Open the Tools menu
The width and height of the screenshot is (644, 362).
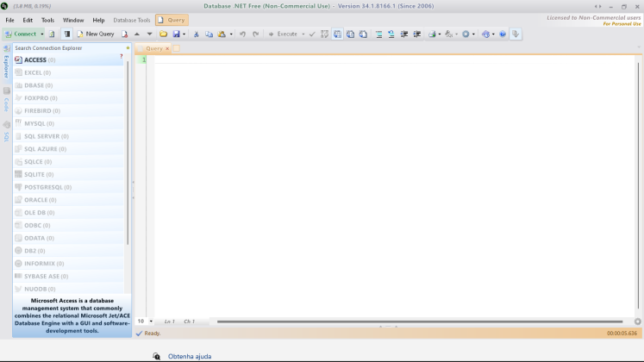coord(47,20)
